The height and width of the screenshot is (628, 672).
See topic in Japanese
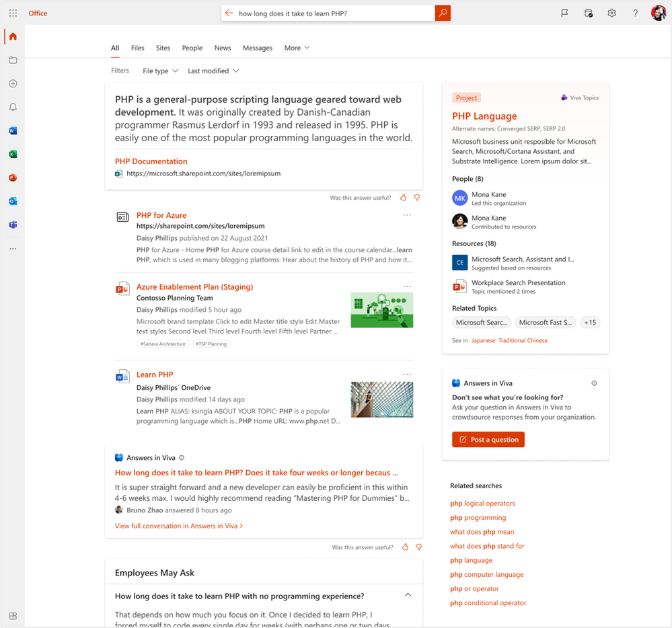tap(483, 340)
